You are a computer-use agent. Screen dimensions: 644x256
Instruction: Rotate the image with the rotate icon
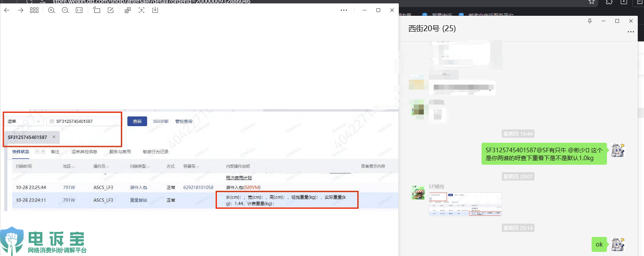click(97, 10)
